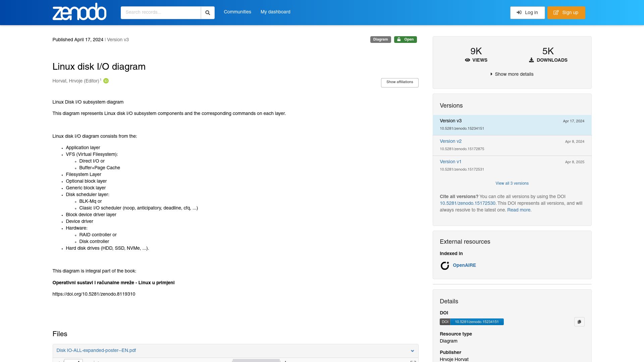Image resolution: width=644 pixels, height=362 pixels.
Task: Click the Open access lock badge
Action: (x=405, y=40)
